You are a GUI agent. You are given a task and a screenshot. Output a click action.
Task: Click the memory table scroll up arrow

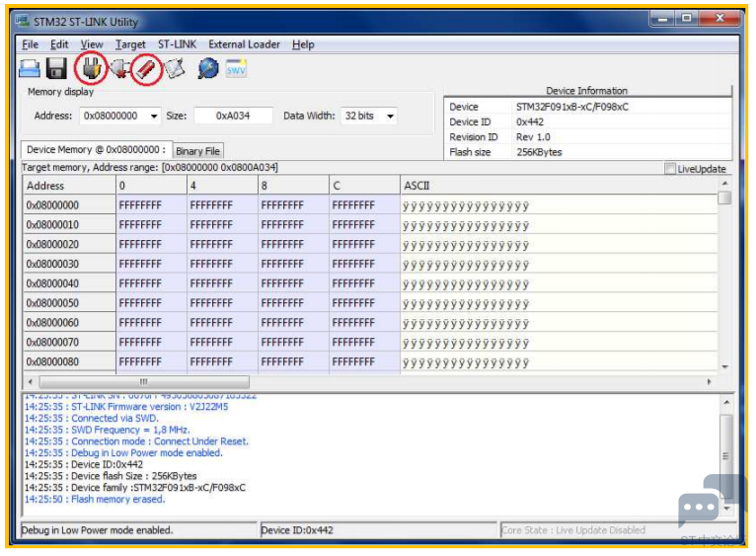point(724,184)
